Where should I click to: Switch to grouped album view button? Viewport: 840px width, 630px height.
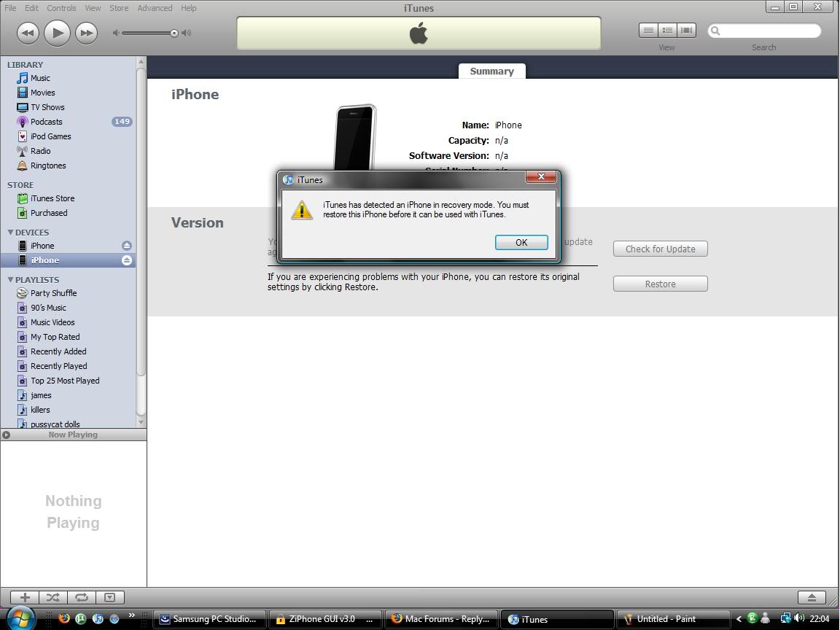point(667,31)
